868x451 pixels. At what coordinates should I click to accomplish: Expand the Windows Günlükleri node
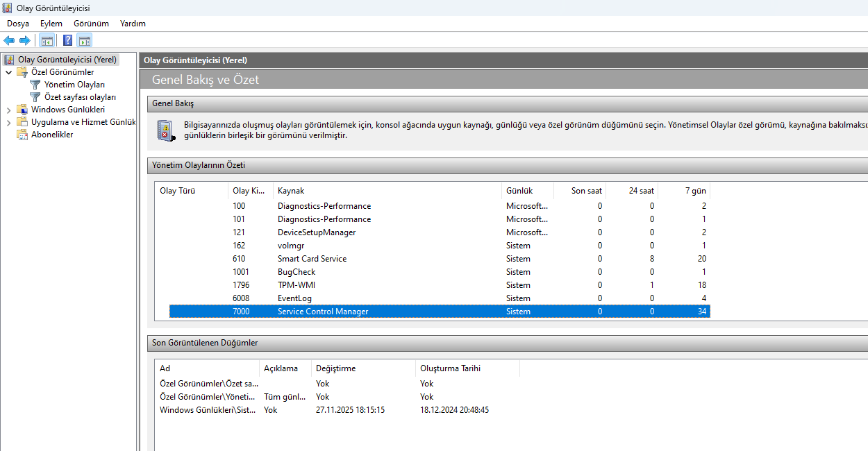pyautogui.click(x=8, y=110)
